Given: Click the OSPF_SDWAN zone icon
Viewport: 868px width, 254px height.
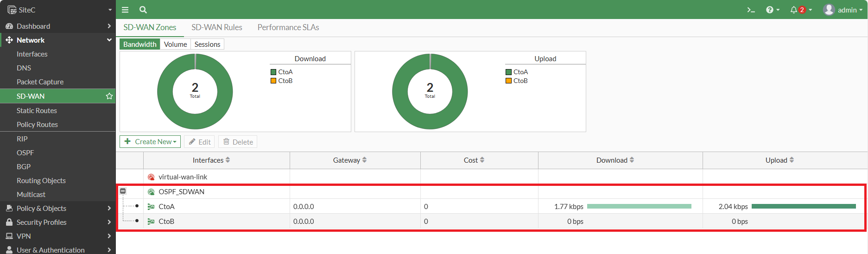Looking at the screenshot, I should tap(151, 192).
